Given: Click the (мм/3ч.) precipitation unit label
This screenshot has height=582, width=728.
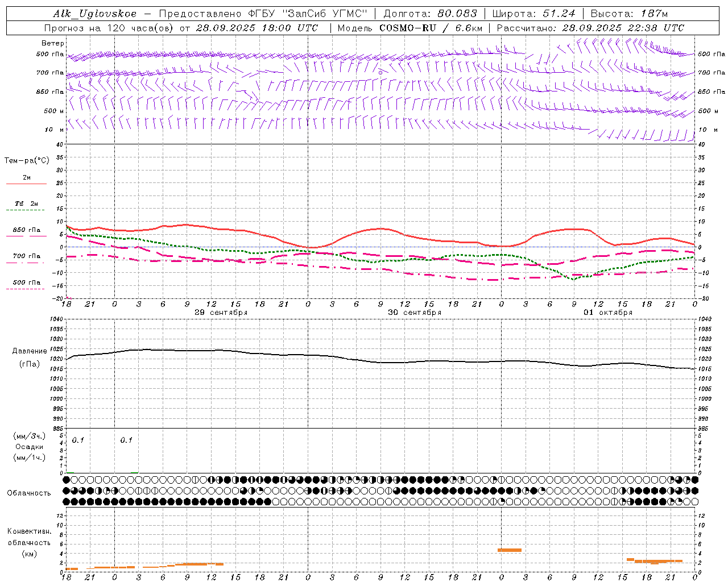Looking at the screenshot, I should point(30,436).
